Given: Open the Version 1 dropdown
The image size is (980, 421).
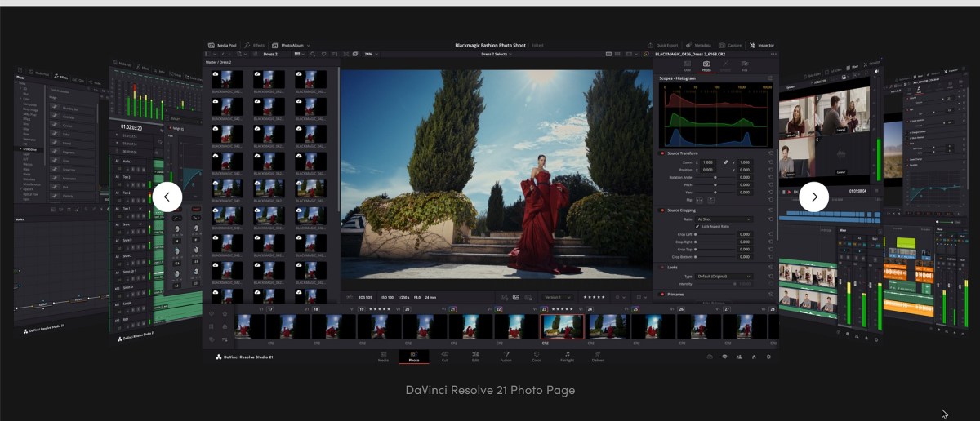Looking at the screenshot, I should pyautogui.click(x=559, y=297).
